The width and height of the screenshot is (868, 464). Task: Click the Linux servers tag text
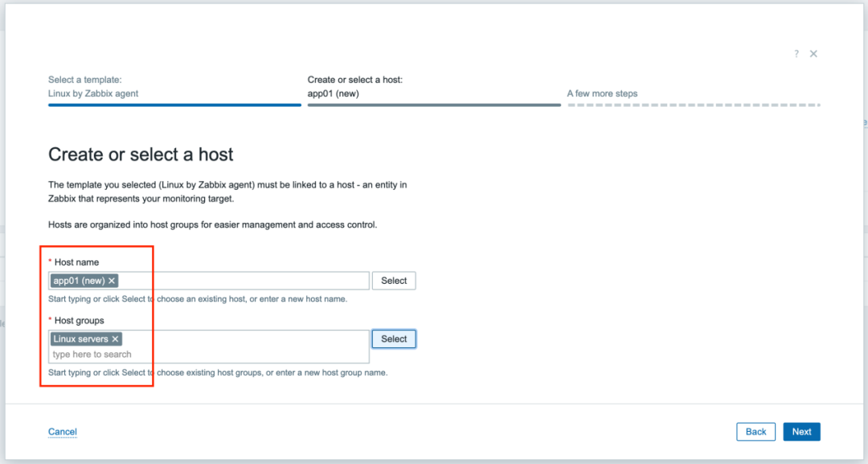point(81,339)
